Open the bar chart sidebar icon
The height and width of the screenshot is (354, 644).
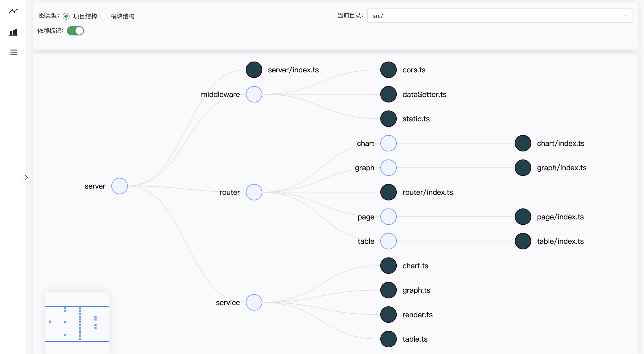tap(13, 32)
